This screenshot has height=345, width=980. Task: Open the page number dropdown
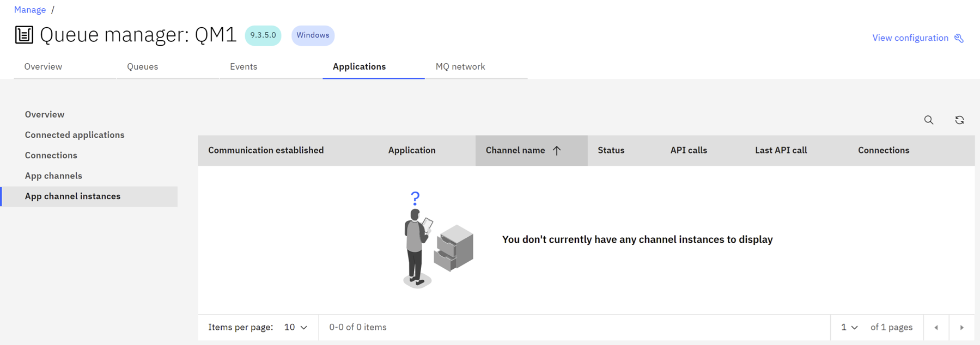pos(849,328)
